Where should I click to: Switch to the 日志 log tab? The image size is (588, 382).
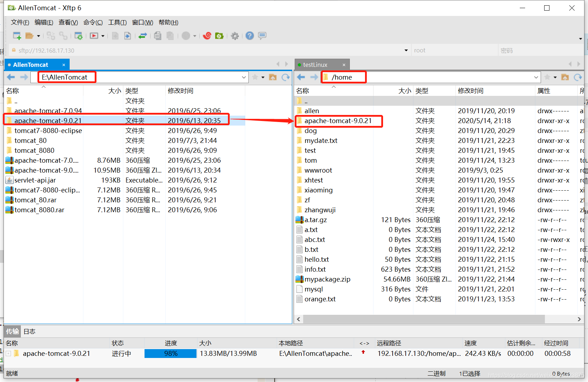coord(29,331)
